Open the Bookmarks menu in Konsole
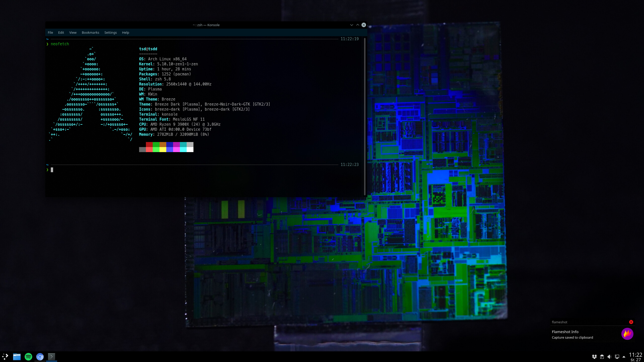The image size is (644, 362). [90, 32]
